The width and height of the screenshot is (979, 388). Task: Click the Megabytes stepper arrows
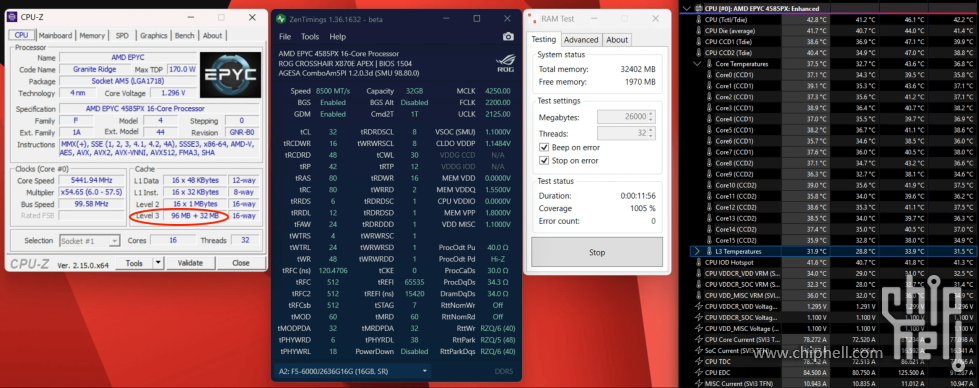[x=651, y=117]
